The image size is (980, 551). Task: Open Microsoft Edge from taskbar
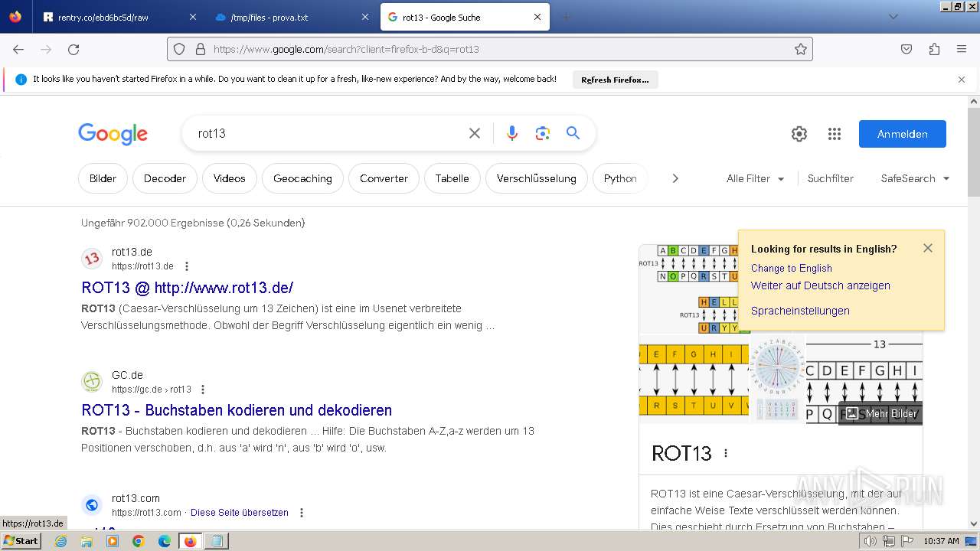(165, 541)
